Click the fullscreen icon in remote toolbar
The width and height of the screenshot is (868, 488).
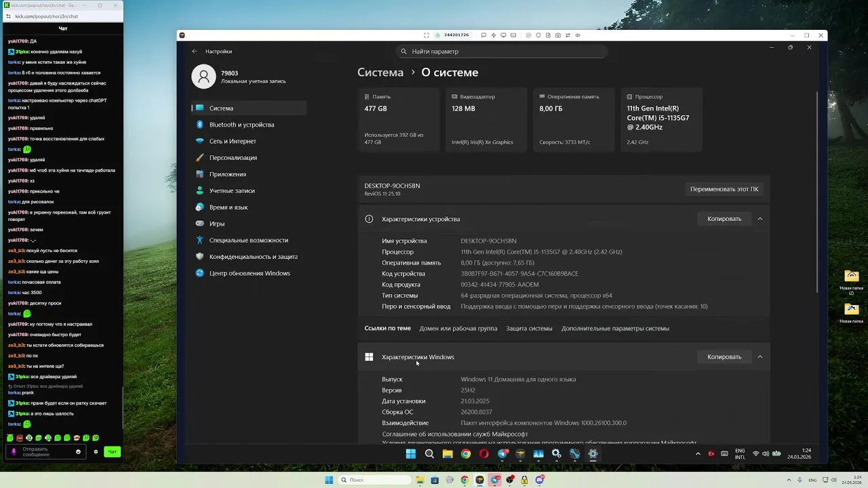[427, 35]
